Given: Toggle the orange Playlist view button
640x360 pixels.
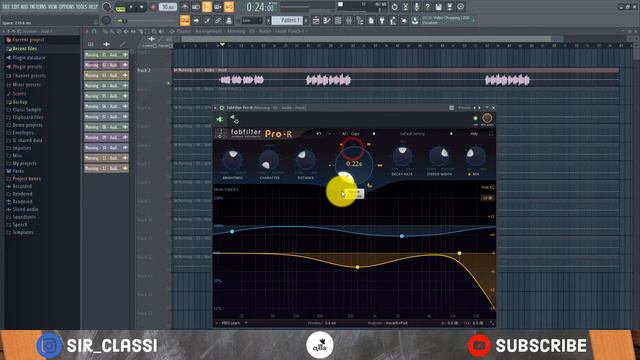Looking at the screenshot, I should click(185, 20).
